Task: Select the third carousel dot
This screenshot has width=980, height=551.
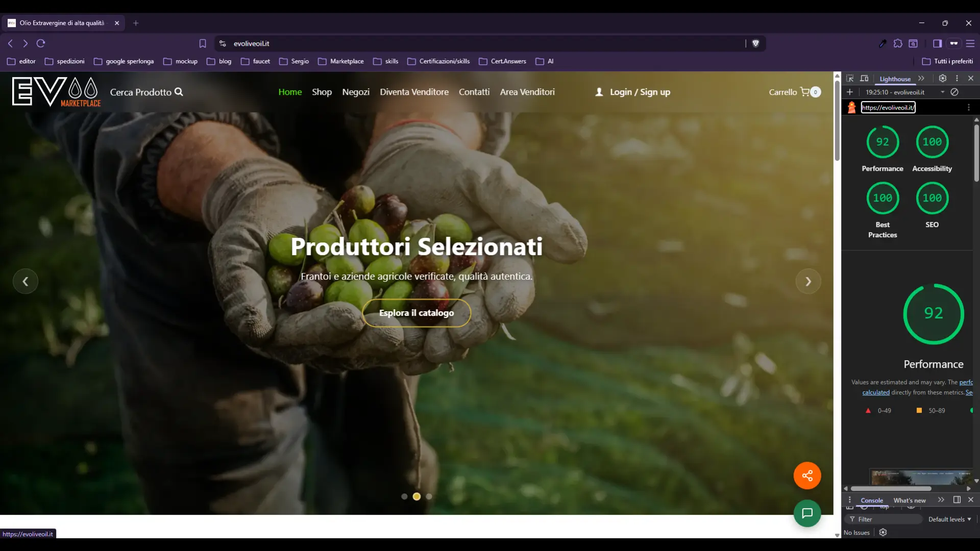Action: coord(429,496)
